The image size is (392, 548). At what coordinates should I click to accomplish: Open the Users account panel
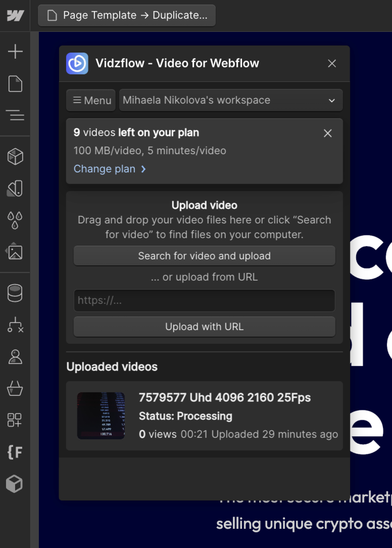(x=15, y=357)
